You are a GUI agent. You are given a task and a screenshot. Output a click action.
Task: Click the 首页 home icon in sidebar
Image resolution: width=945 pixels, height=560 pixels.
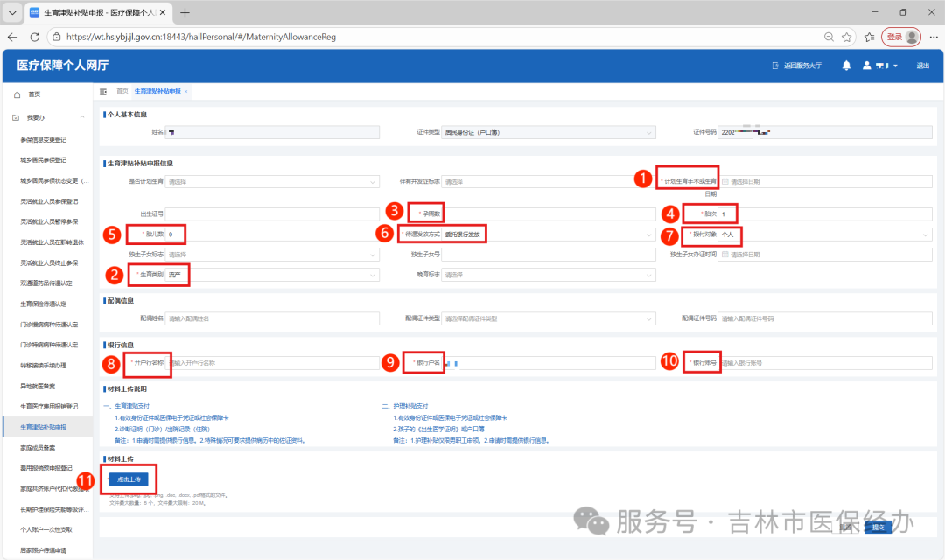click(x=17, y=94)
